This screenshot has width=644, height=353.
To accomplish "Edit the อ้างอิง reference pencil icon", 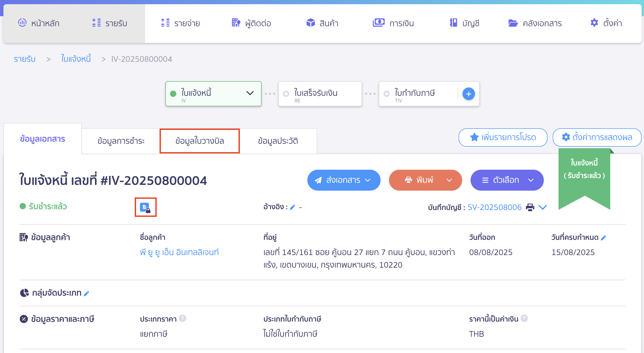I will coord(292,207).
